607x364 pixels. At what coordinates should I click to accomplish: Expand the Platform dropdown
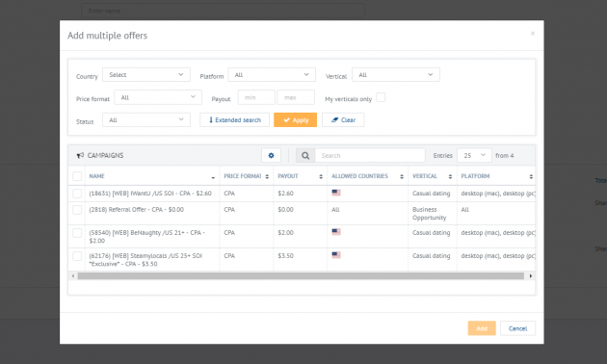coord(272,75)
